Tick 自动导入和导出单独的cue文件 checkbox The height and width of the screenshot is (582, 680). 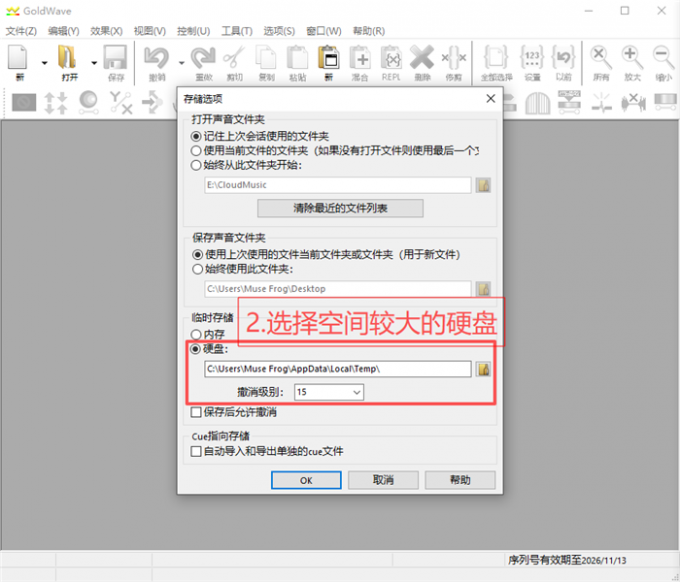tap(196, 452)
